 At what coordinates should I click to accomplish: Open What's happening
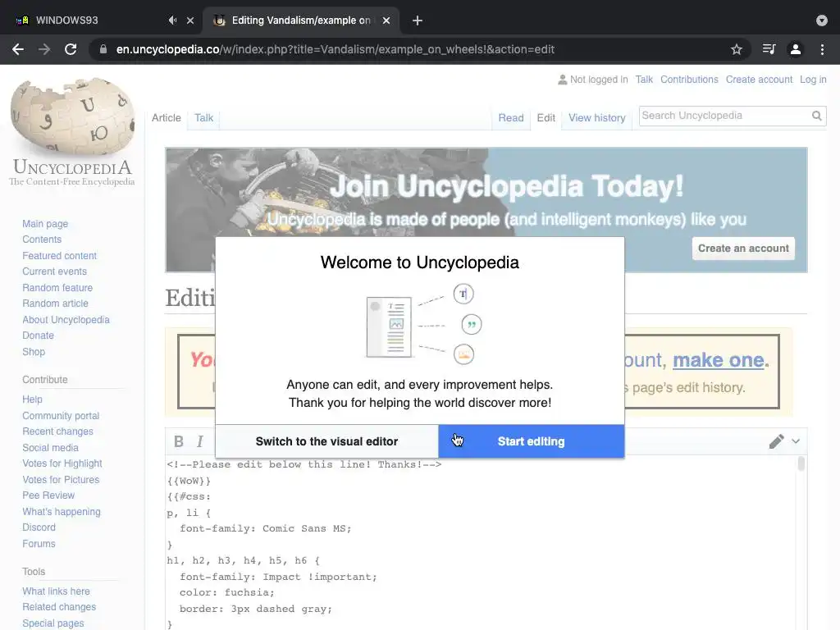(x=62, y=512)
